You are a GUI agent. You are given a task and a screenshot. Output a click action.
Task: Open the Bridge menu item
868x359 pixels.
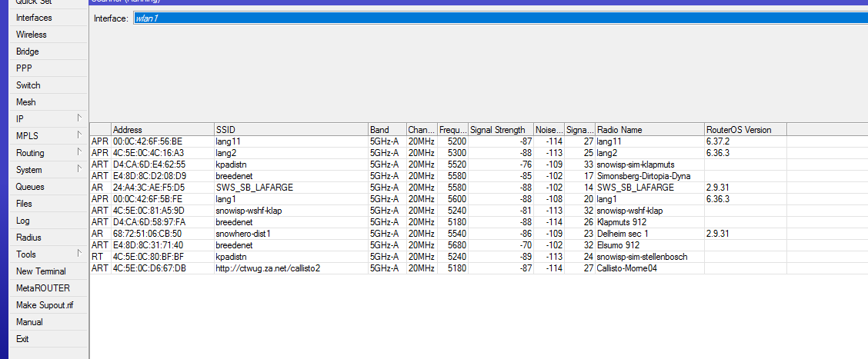[27, 52]
